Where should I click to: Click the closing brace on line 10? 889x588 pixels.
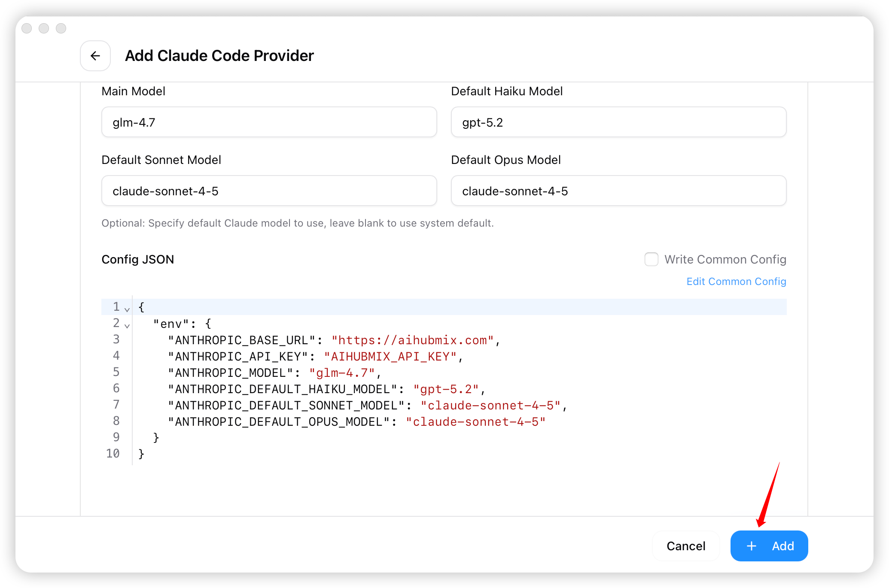click(x=141, y=454)
